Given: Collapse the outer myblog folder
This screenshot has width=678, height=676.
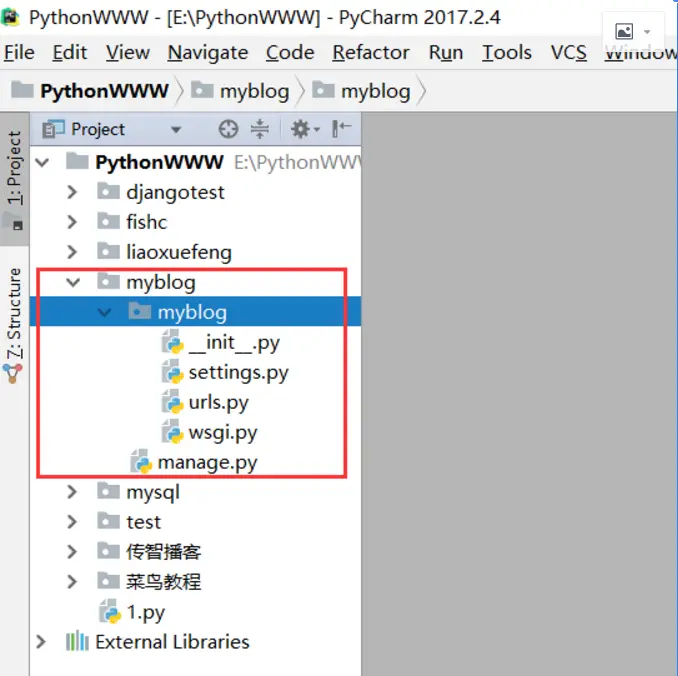Looking at the screenshot, I should coord(73,282).
